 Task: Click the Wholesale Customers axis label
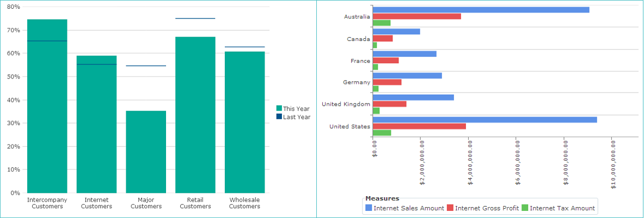coord(245,203)
